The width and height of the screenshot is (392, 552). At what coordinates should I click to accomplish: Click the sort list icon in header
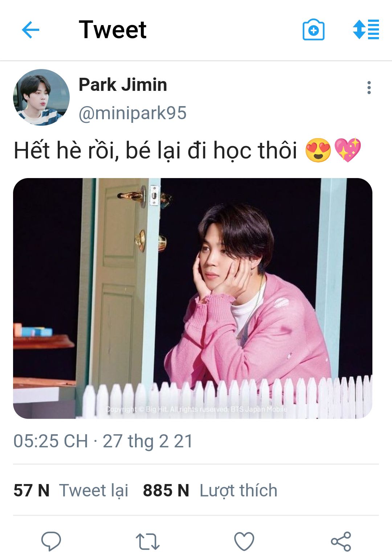click(366, 29)
